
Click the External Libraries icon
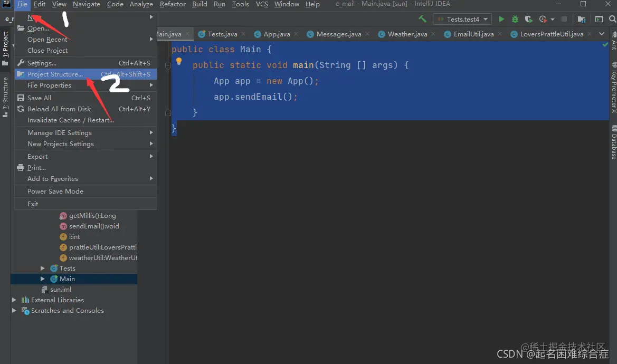[25, 300]
